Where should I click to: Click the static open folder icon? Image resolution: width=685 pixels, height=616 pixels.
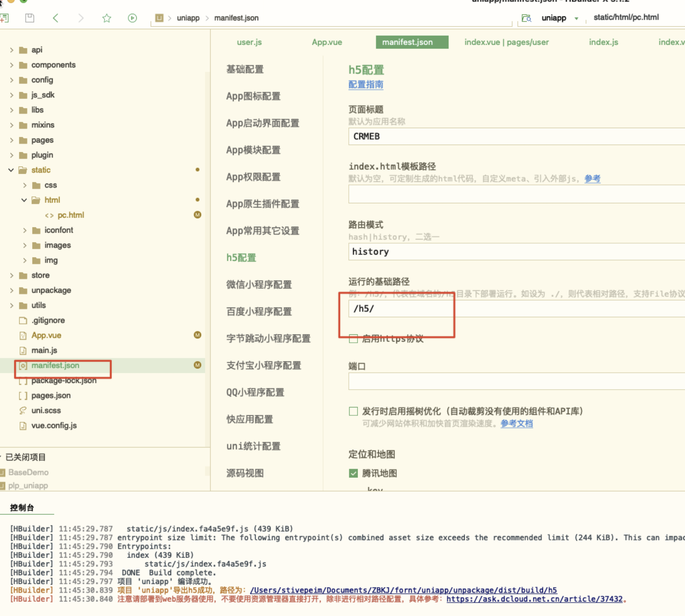tap(23, 170)
